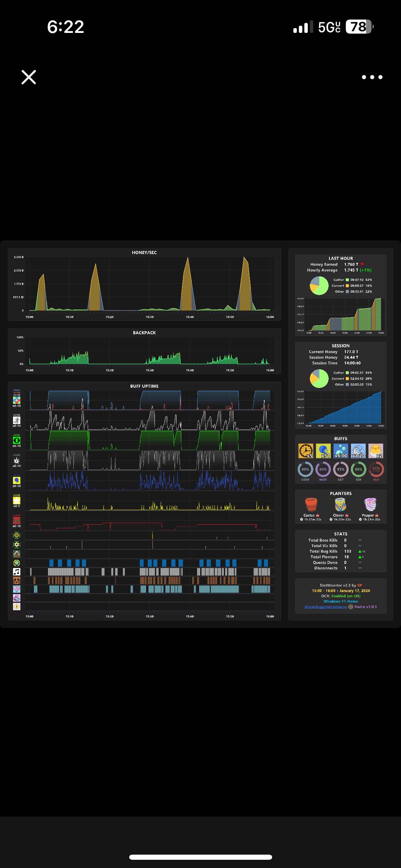The width and height of the screenshot is (401, 868).
Task: Tap the red INV progress ring
Action: [376, 469]
